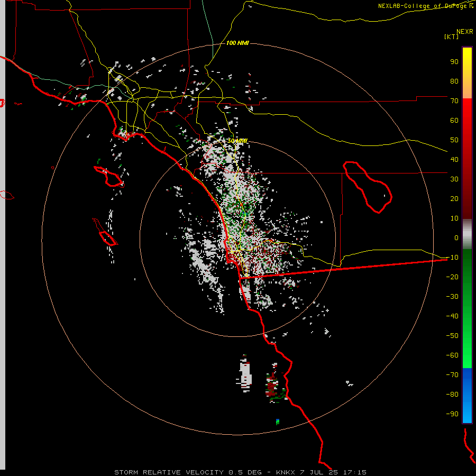
Task: Click the 'NEXR' label above the scale
Action: pyautogui.click(x=464, y=32)
